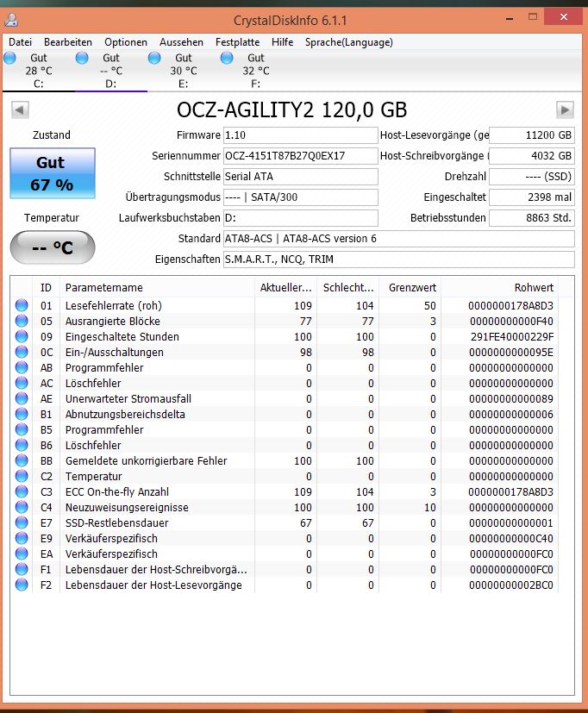The width and height of the screenshot is (588, 713).
Task: Click the Rohwert column header
Action: pyautogui.click(x=499, y=287)
